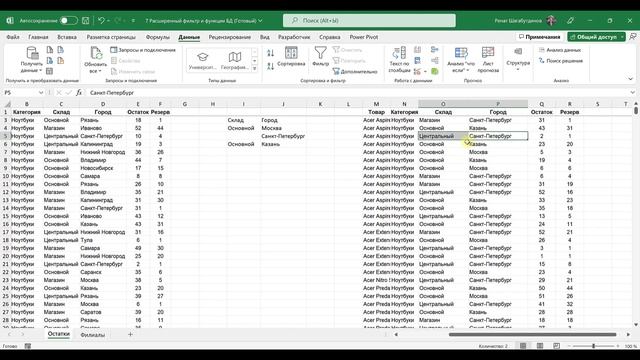
Task: Open the Power Pivot tab
Action: pos(364,37)
